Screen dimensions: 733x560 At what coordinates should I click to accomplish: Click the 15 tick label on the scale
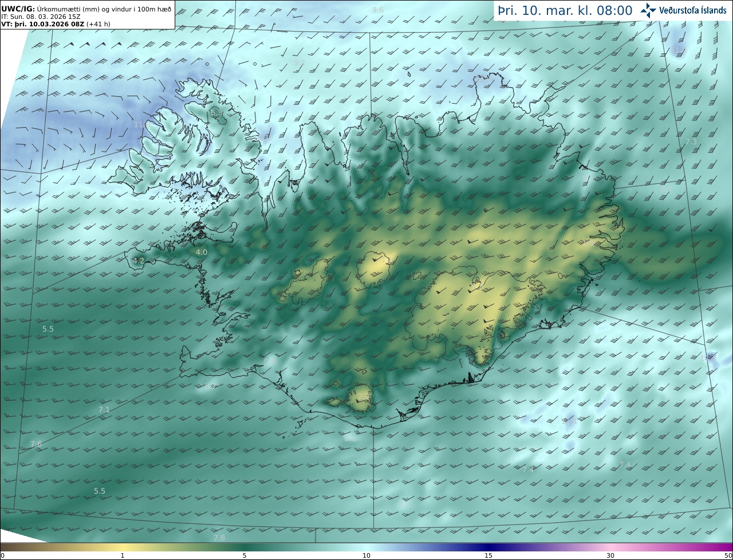(x=488, y=556)
